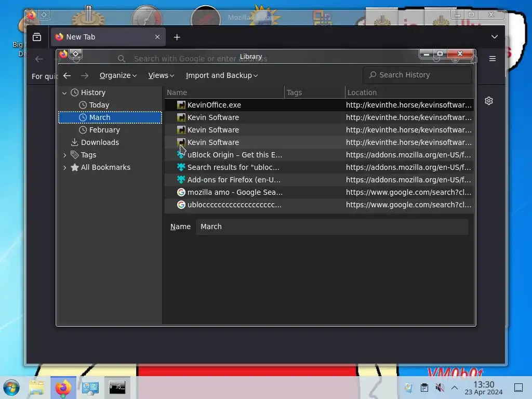Open the new tab page settings gear
This screenshot has width=532, height=399.
[489, 101]
